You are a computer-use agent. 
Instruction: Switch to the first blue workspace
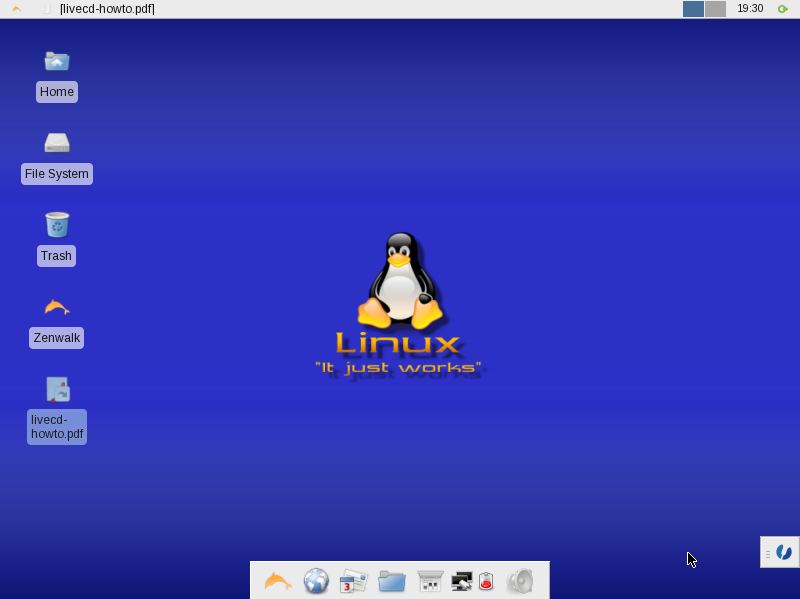point(693,9)
